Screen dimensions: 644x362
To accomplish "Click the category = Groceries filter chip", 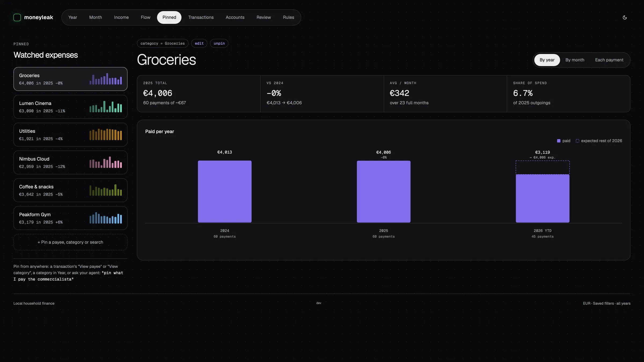I will point(163,43).
